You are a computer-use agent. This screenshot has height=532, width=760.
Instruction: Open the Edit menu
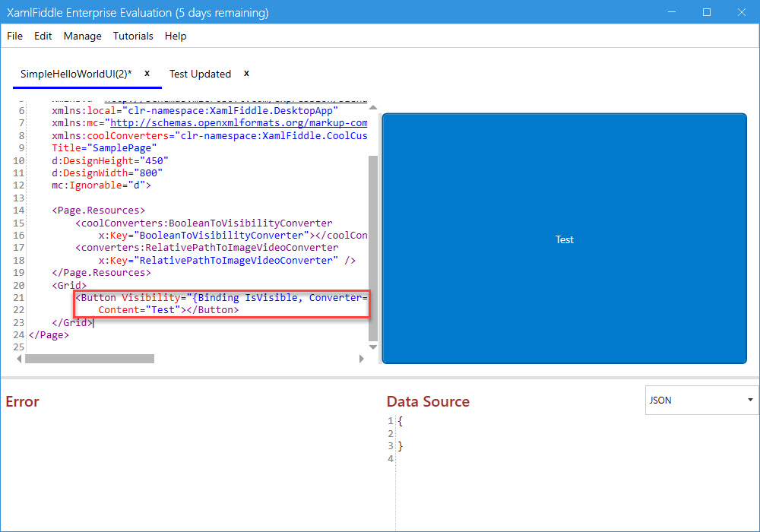point(43,36)
